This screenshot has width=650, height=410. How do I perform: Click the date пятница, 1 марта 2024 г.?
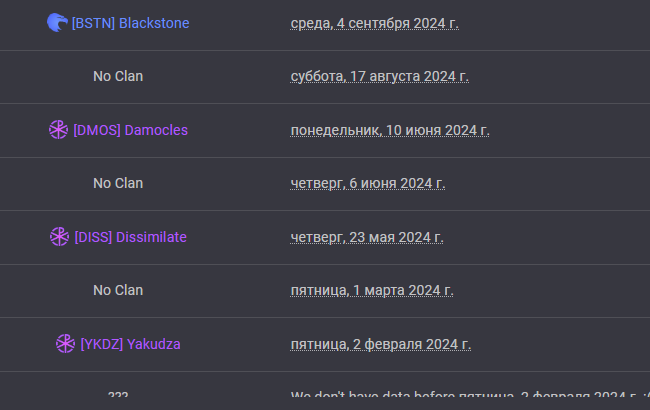pos(371,290)
